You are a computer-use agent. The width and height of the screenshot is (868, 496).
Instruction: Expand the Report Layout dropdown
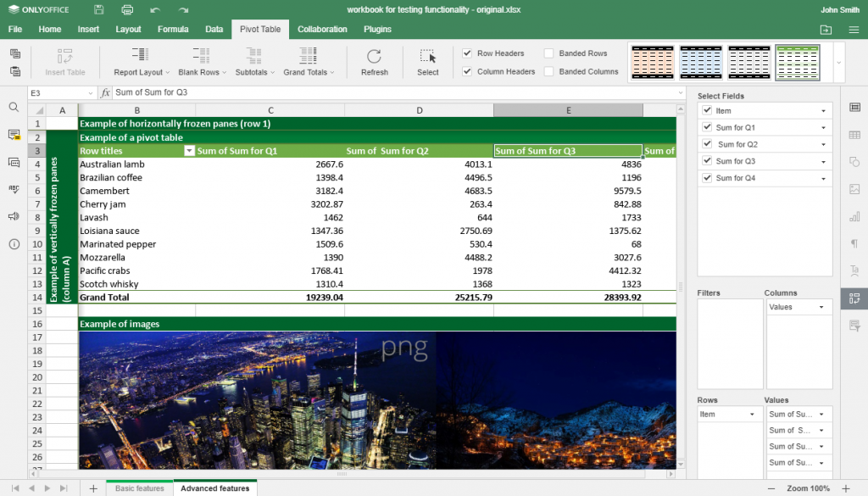point(142,61)
